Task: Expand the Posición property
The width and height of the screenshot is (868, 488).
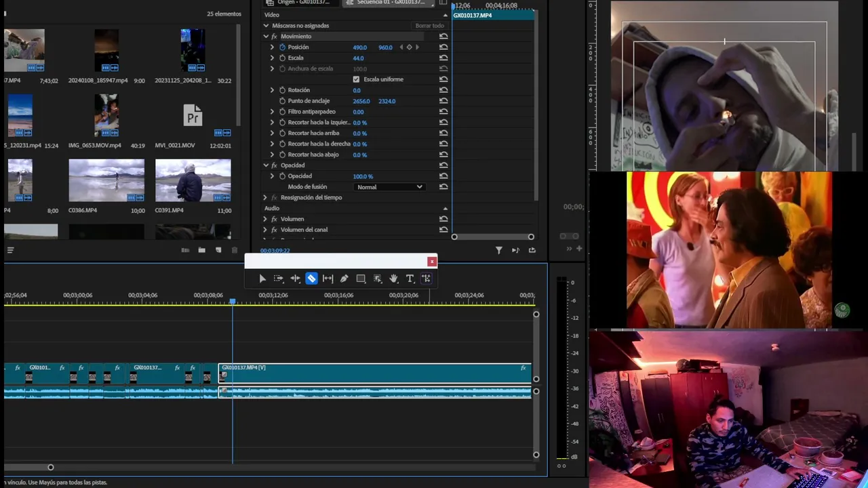Action: pyautogui.click(x=273, y=47)
